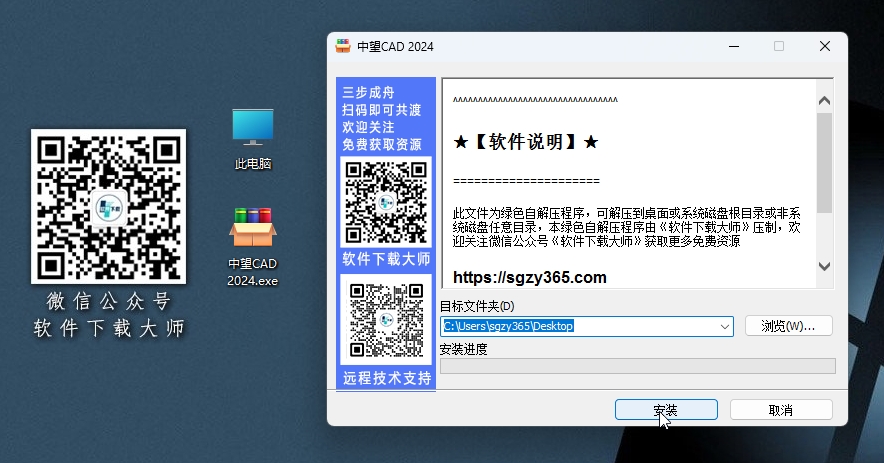
Task: Click the 三步成舟 banner text
Action: pyautogui.click(x=368, y=92)
